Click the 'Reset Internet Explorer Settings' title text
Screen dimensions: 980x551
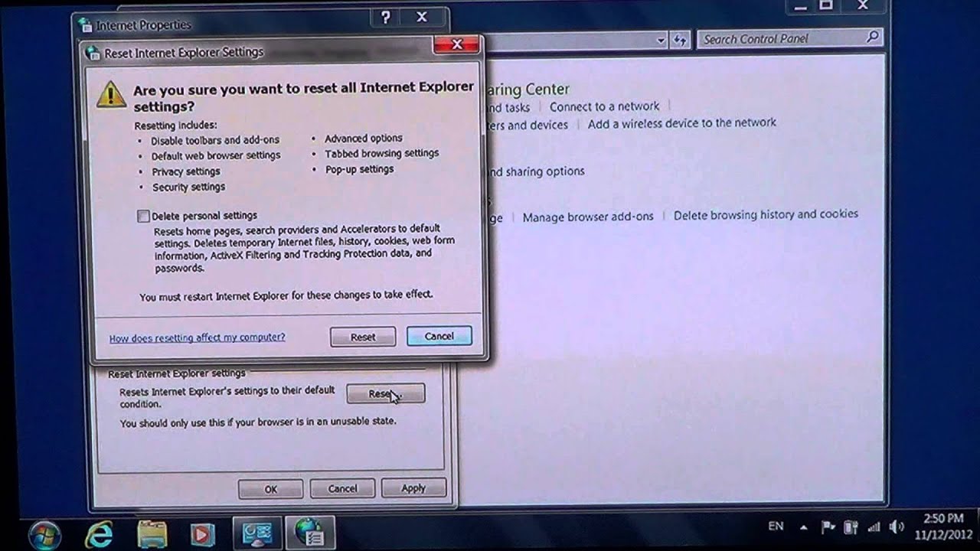click(184, 52)
